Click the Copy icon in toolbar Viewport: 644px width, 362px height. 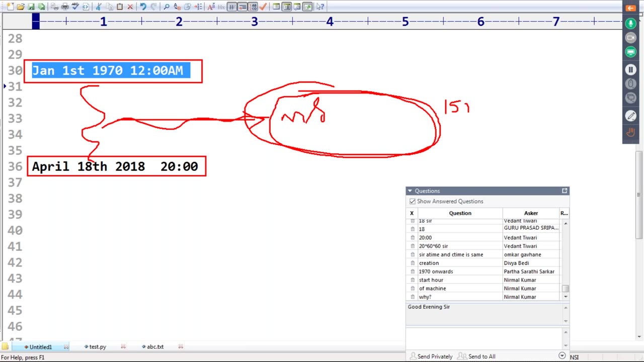110,7
